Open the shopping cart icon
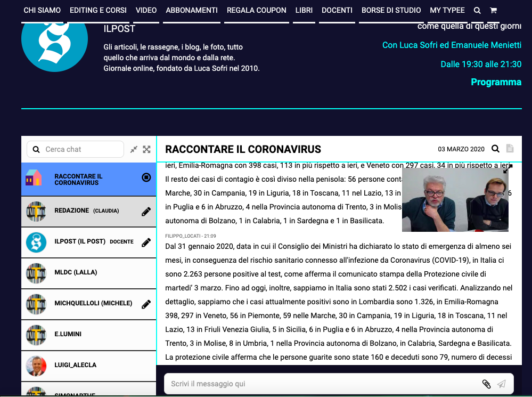The height and width of the screenshot is (397, 532). 493,11
